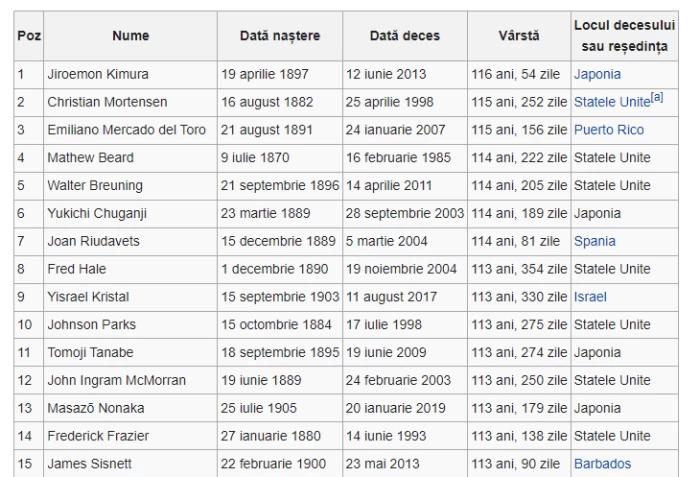Go to the Israel link

tap(590, 297)
